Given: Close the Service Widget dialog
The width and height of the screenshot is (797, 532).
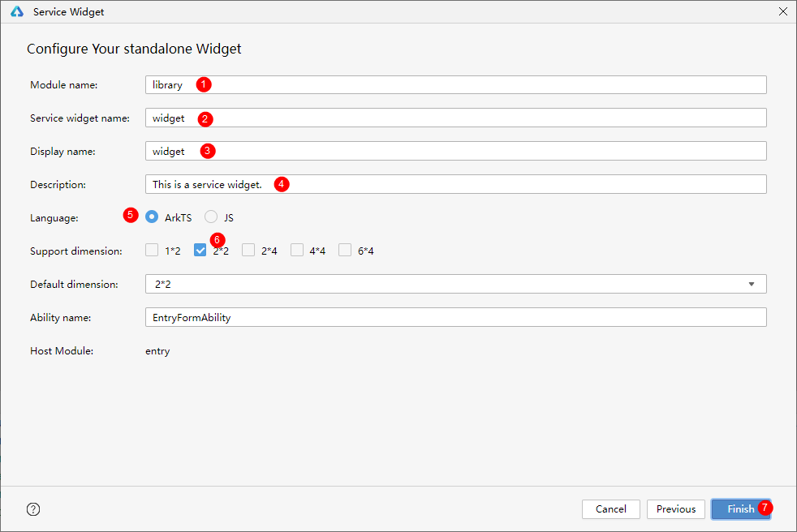Looking at the screenshot, I should coord(782,12).
